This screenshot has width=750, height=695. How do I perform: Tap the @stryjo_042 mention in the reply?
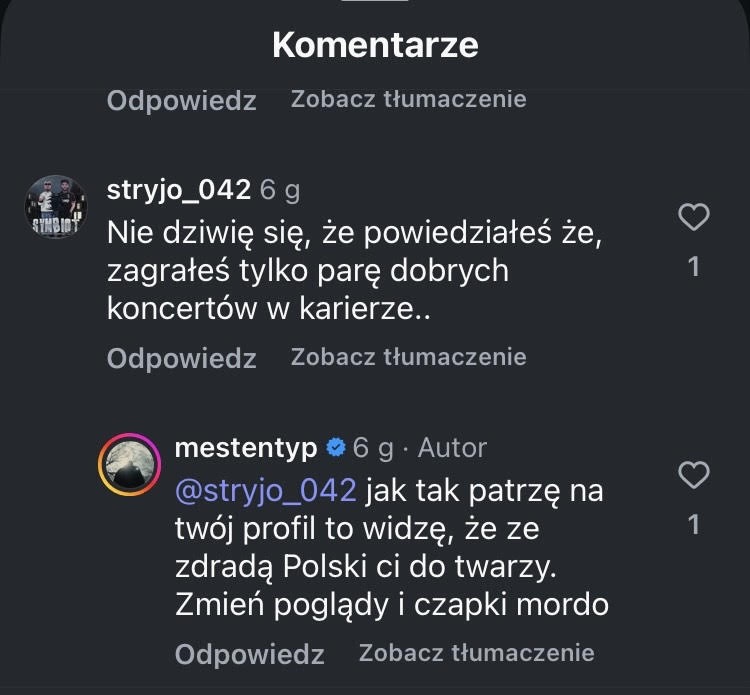point(265,491)
